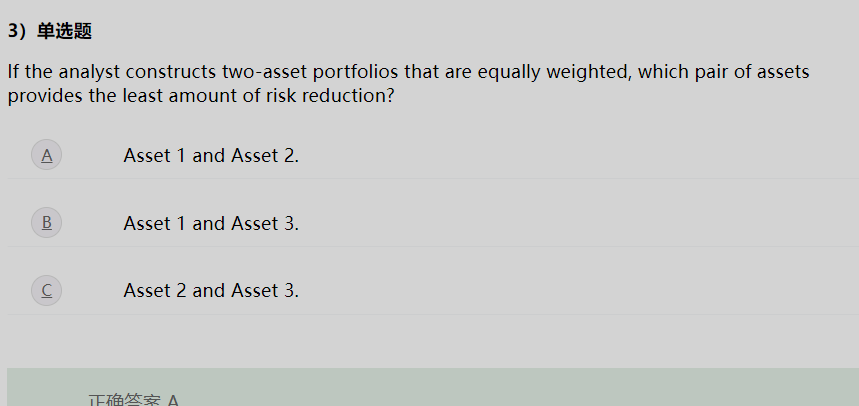Click the 'Asset 2 and Asset 3.' answer text
Viewport: 859px width, 406px height.
coord(211,290)
